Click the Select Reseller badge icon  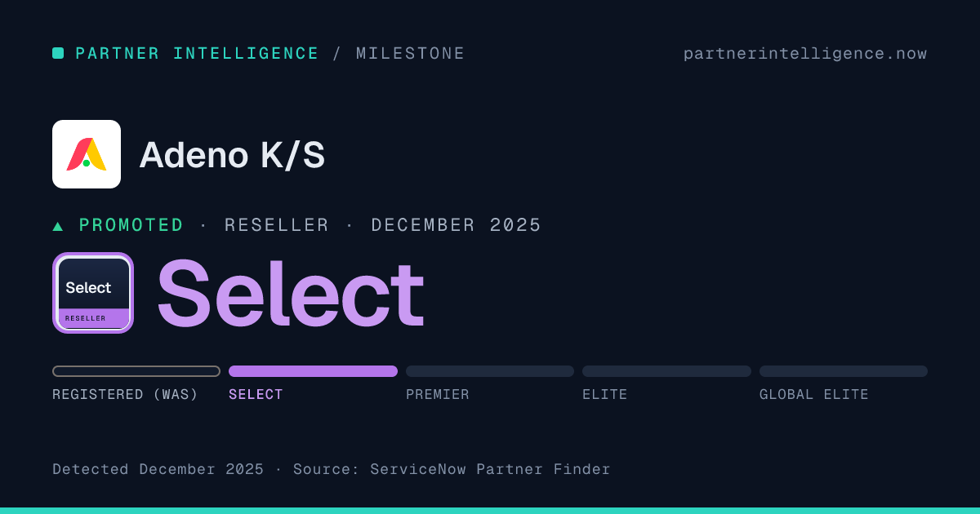[x=93, y=293]
